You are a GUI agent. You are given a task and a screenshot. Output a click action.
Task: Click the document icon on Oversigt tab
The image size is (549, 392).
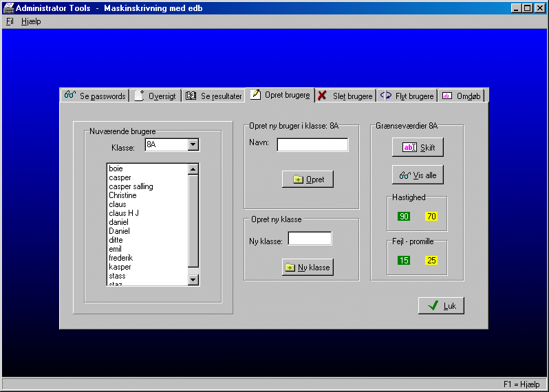click(140, 96)
